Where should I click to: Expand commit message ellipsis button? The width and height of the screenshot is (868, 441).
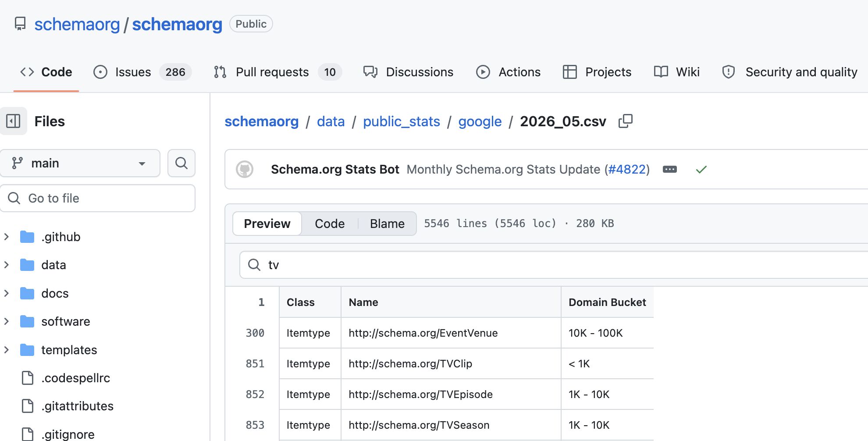click(670, 169)
